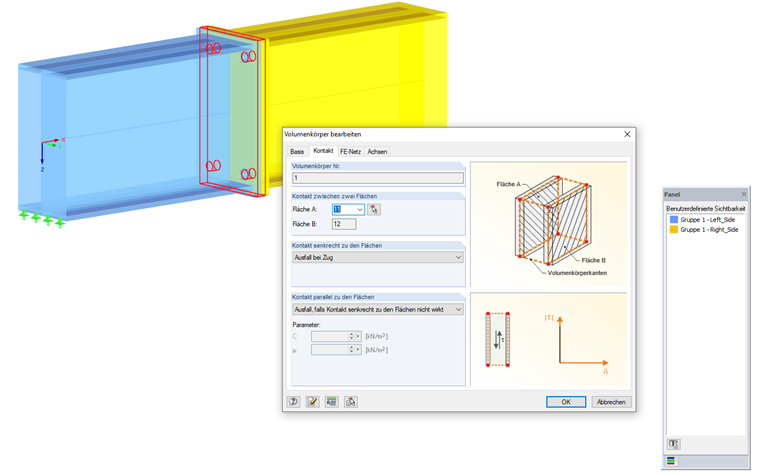Click the Abbrechen button
This screenshot has width=760, height=475.
611,402
